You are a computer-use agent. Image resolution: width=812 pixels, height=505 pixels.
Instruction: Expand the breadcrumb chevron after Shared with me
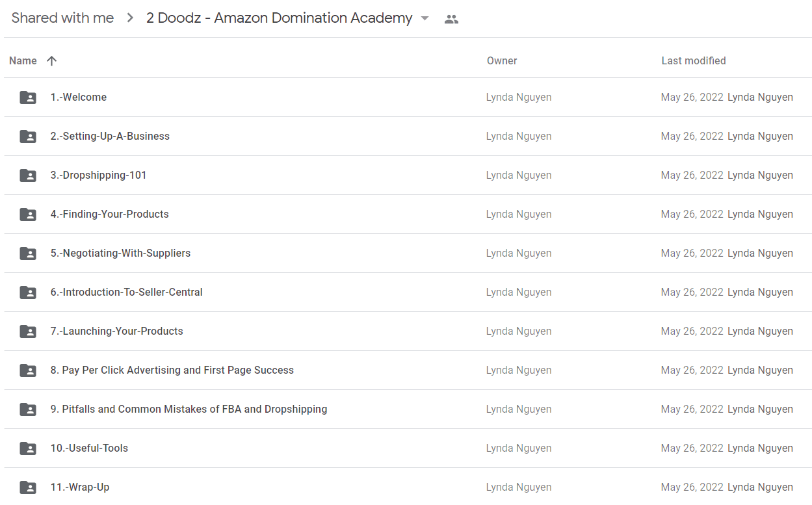(x=130, y=18)
